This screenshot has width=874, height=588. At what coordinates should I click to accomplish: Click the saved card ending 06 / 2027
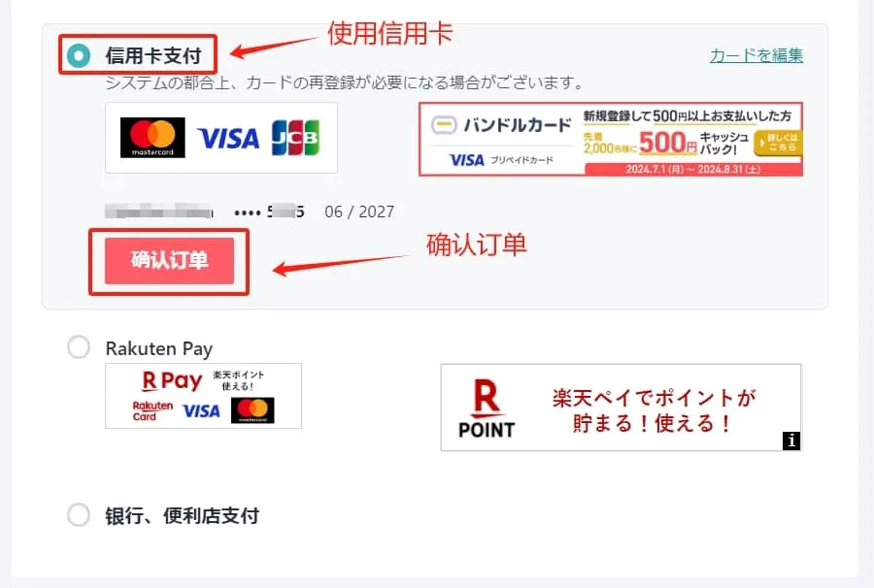point(250,212)
